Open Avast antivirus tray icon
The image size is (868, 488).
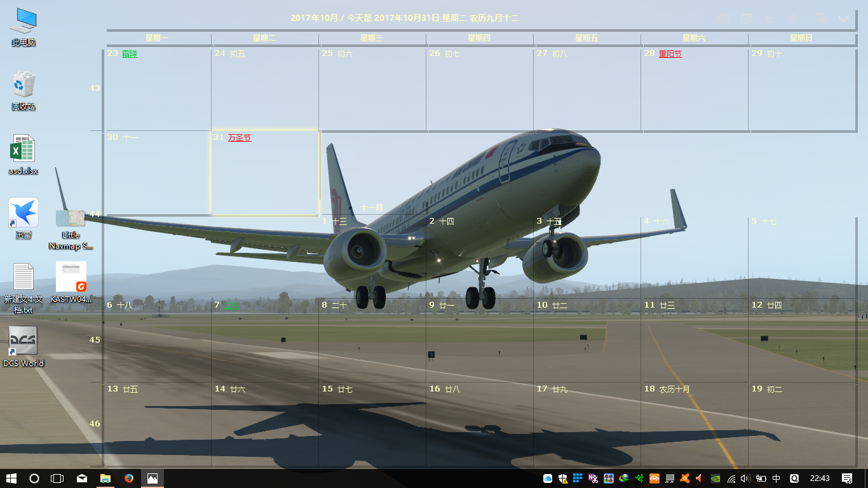[x=684, y=478]
